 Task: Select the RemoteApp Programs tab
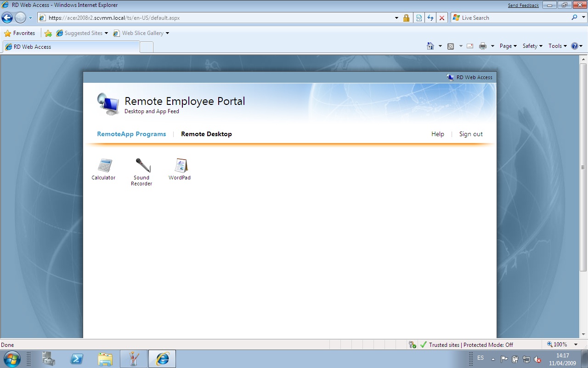pos(131,134)
